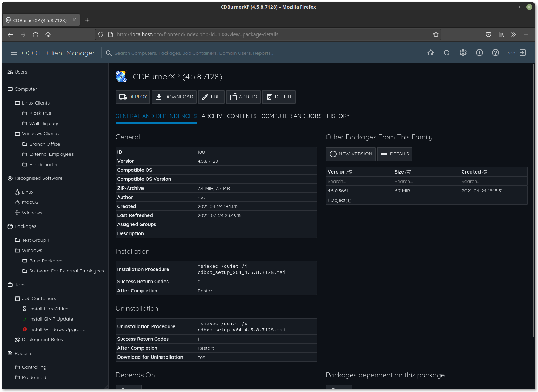538x392 pixels.
Task: Expand the Packages sidebar section
Action: click(22, 226)
